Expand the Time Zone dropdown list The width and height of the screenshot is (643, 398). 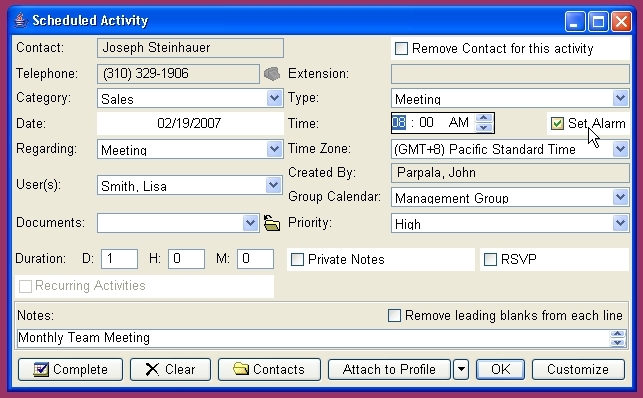[x=620, y=149]
